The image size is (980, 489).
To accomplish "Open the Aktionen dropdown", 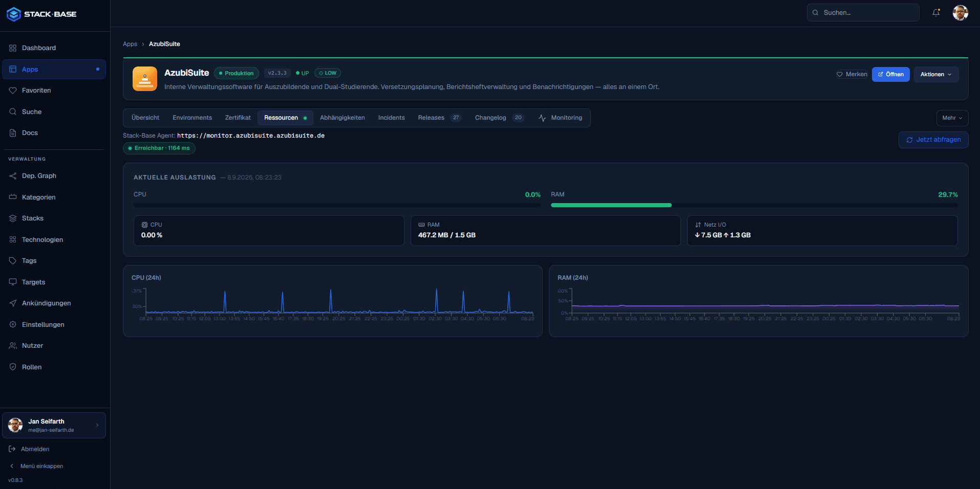I will point(936,74).
